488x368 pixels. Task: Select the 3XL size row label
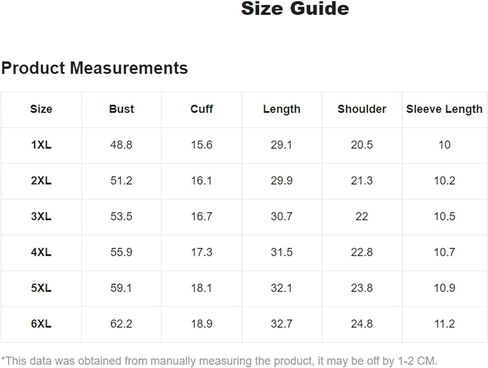coord(41,216)
